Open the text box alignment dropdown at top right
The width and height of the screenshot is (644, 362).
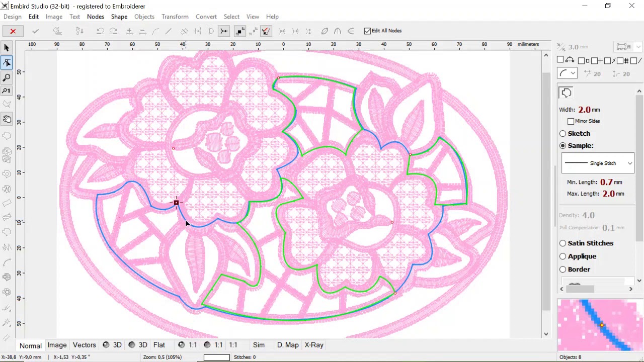pyautogui.click(x=638, y=47)
